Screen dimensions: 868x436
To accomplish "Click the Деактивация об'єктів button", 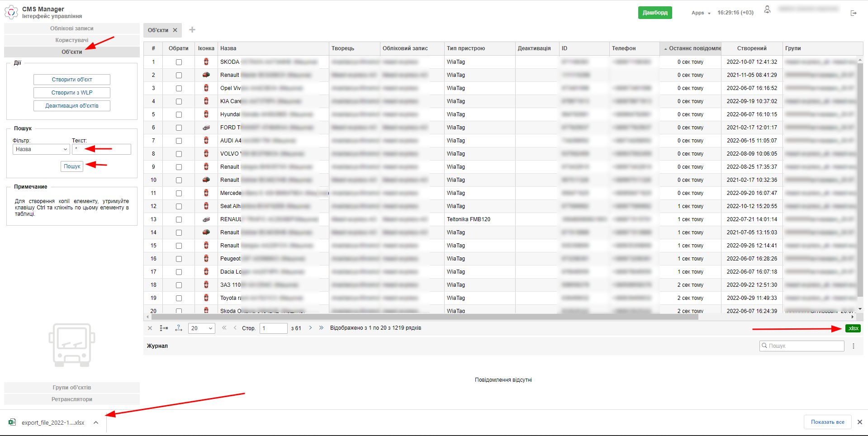I will 72,106.
